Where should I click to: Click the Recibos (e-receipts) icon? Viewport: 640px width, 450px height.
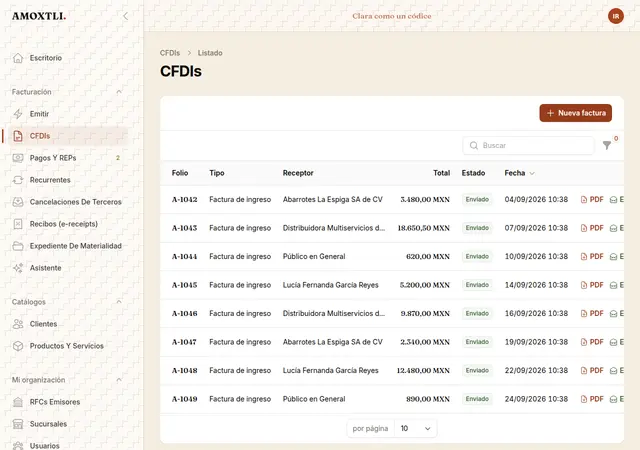(x=18, y=224)
